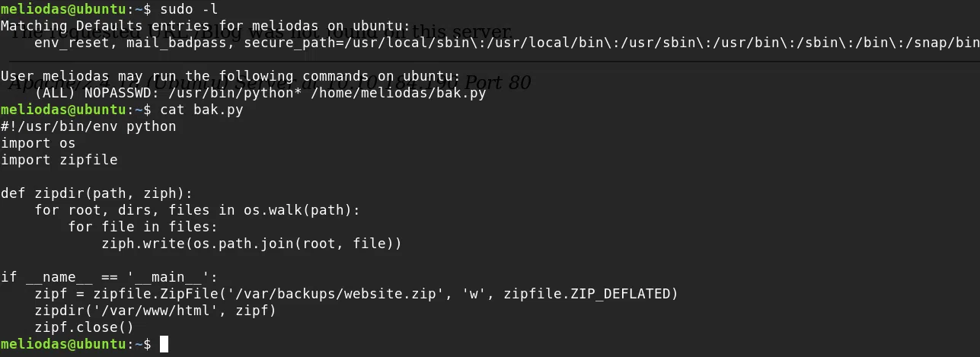Click the "zipdir('/var/www/html', zipf)" call
This screenshot has width=980, height=357.
click(x=155, y=311)
